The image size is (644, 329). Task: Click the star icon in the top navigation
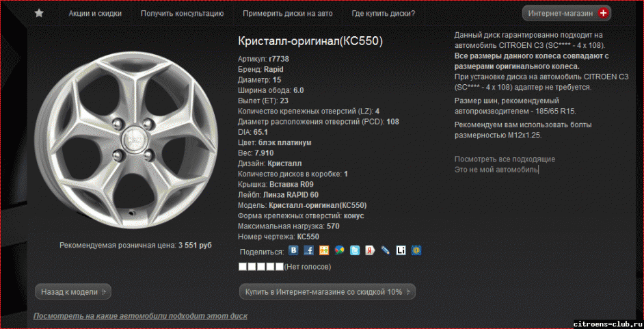(39, 14)
